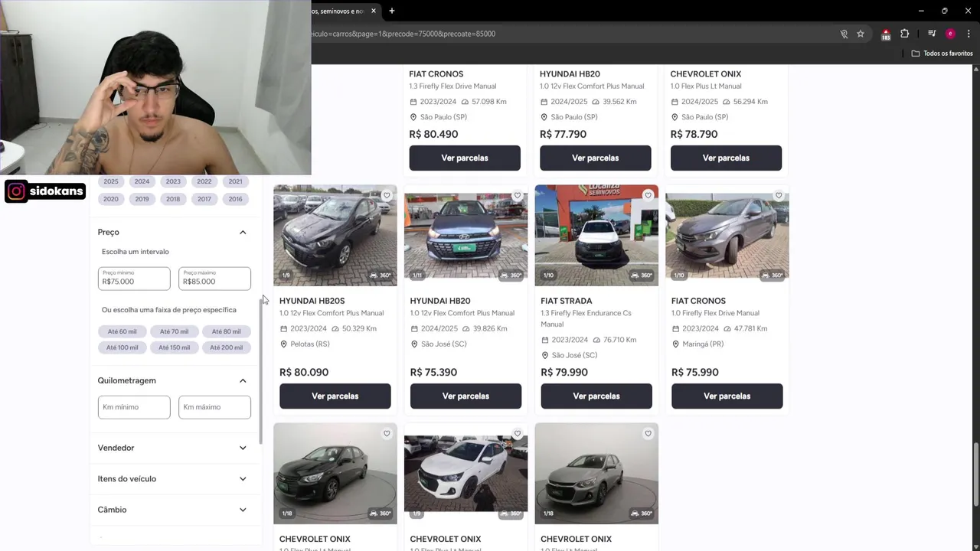Select the Até 100 mil price chip
This screenshot has width=980, height=551.
tap(122, 347)
